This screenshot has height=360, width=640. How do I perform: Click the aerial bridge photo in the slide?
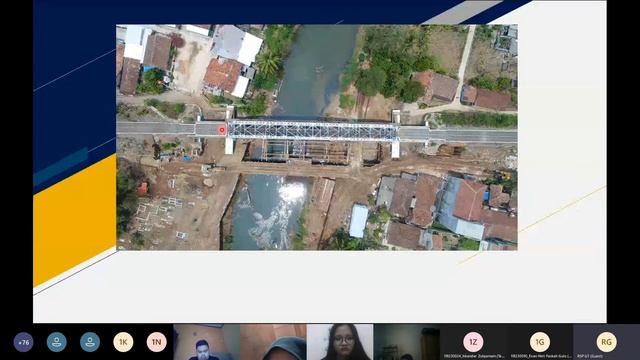(x=317, y=138)
